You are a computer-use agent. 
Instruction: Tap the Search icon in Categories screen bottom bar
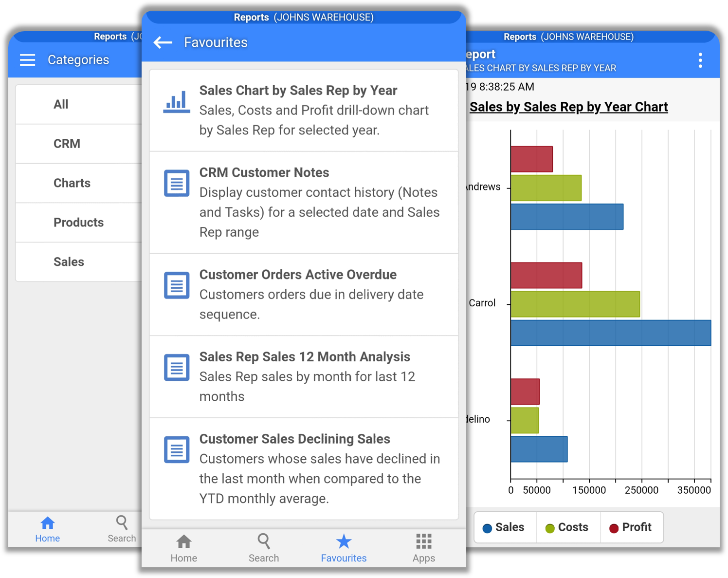click(122, 523)
